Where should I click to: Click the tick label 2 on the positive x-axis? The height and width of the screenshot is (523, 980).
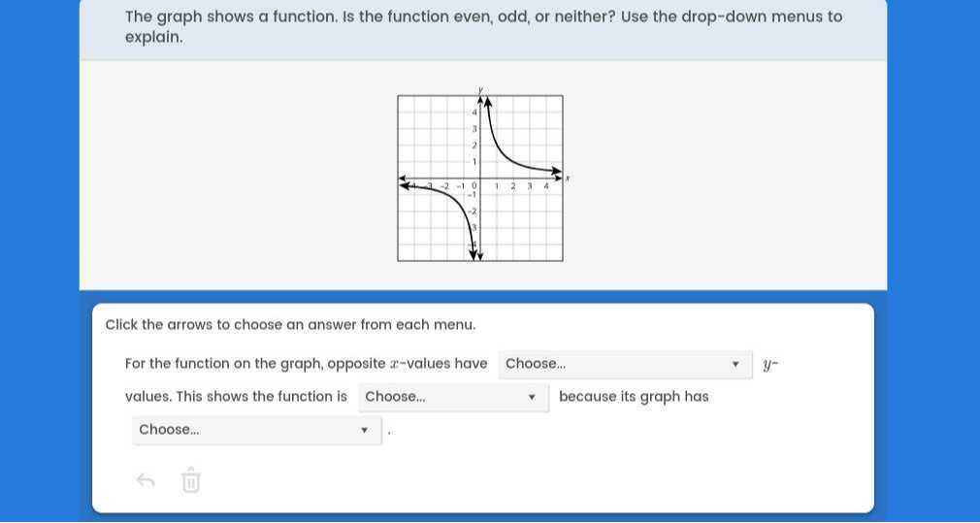[513, 185]
